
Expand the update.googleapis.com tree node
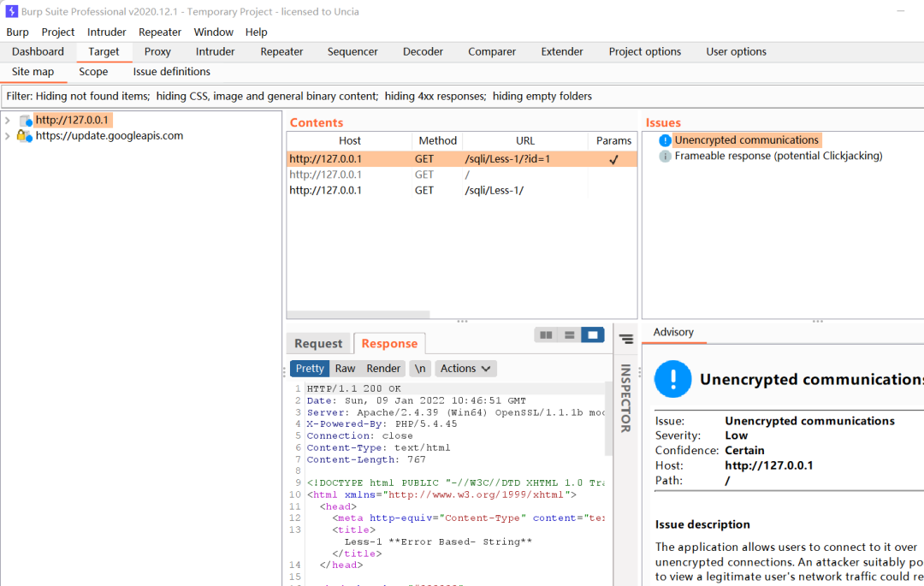pyautogui.click(x=8, y=136)
